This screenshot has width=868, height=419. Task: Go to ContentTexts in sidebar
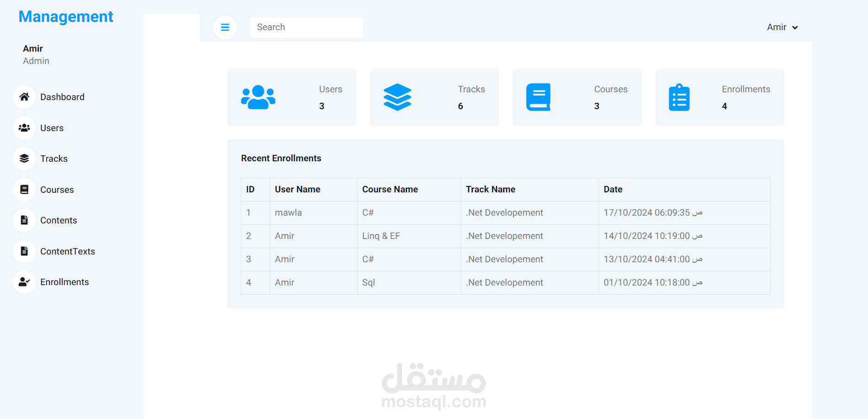click(x=68, y=251)
